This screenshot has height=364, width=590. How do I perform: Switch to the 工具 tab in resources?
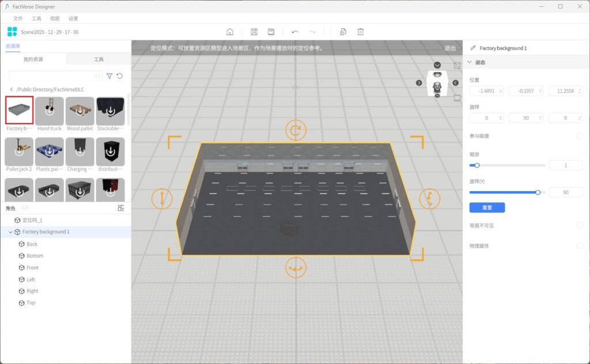(99, 59)
